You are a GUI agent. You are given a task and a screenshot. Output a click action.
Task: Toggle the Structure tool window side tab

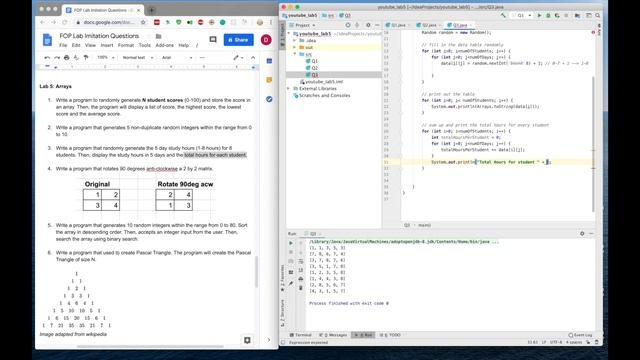(282, 313)
